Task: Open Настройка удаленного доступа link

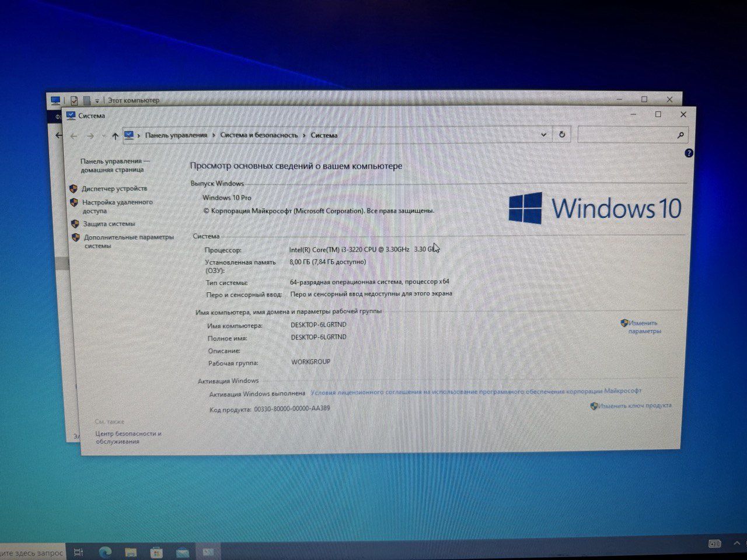Action: pos(117,206)
